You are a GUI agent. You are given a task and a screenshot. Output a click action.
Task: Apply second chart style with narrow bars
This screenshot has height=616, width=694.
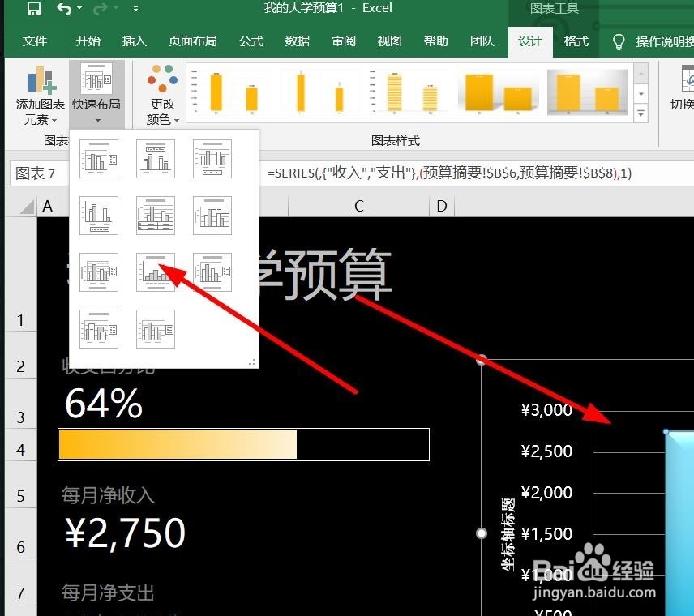[x=320, y=93]
